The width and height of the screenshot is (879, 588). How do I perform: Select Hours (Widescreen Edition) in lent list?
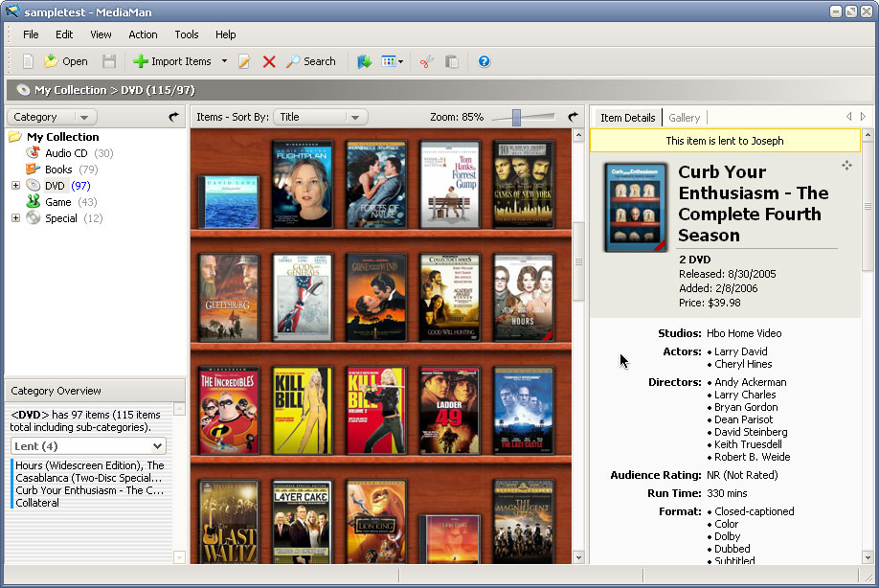pos(90,465)
